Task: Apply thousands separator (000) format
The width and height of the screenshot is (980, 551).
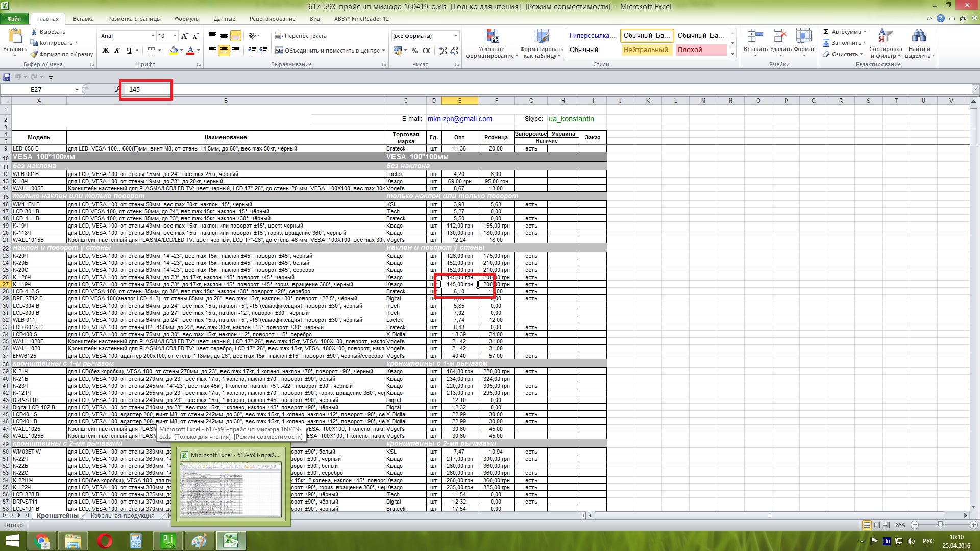Action: point(427,51)
